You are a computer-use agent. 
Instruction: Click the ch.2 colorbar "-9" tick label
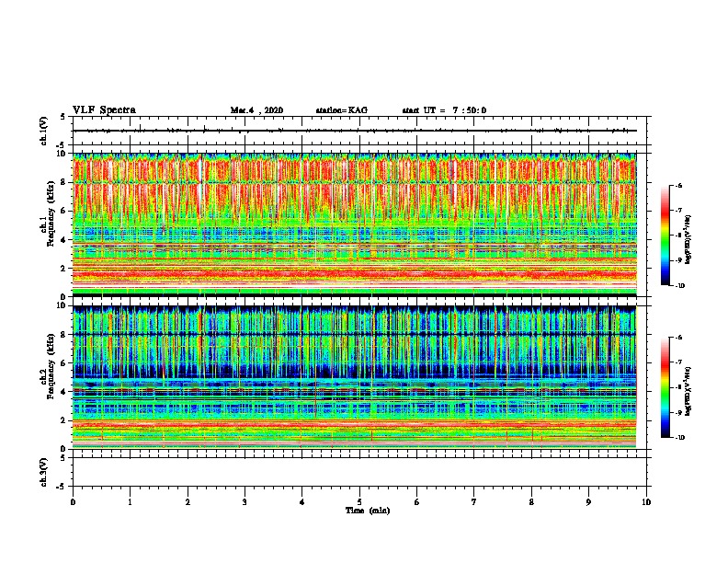[678, 412]
